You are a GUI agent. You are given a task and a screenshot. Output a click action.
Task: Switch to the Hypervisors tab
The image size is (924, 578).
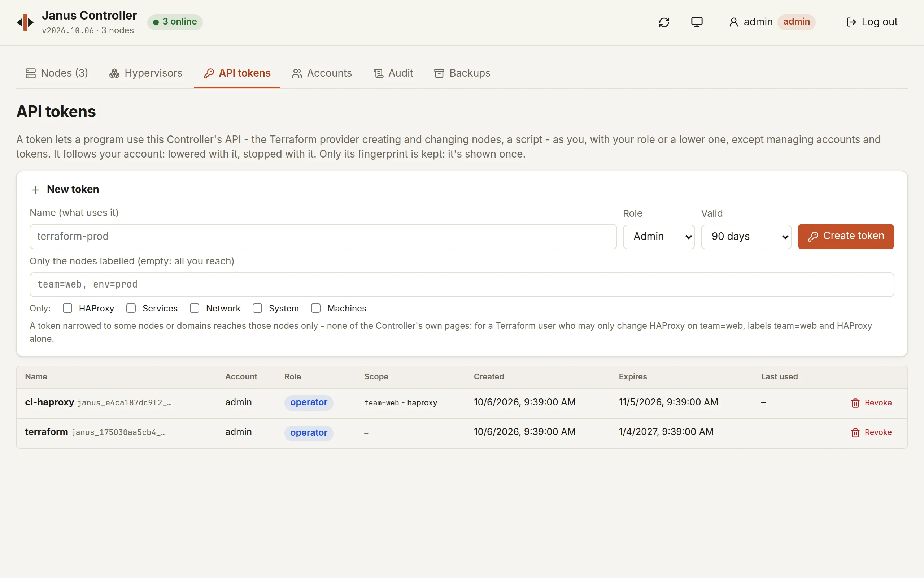pyautogui.click(x=146, y=73)
